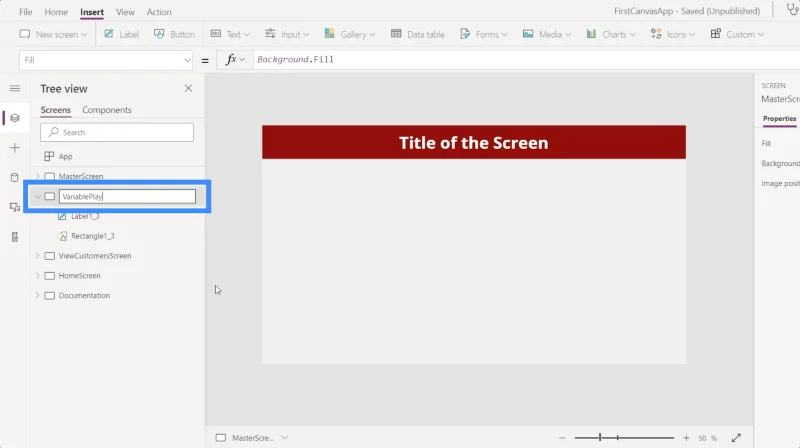This screenshot has width=800, height=448.
Task: Select ViewCustomersScreen in the tree
Action: tap(95, 256)
